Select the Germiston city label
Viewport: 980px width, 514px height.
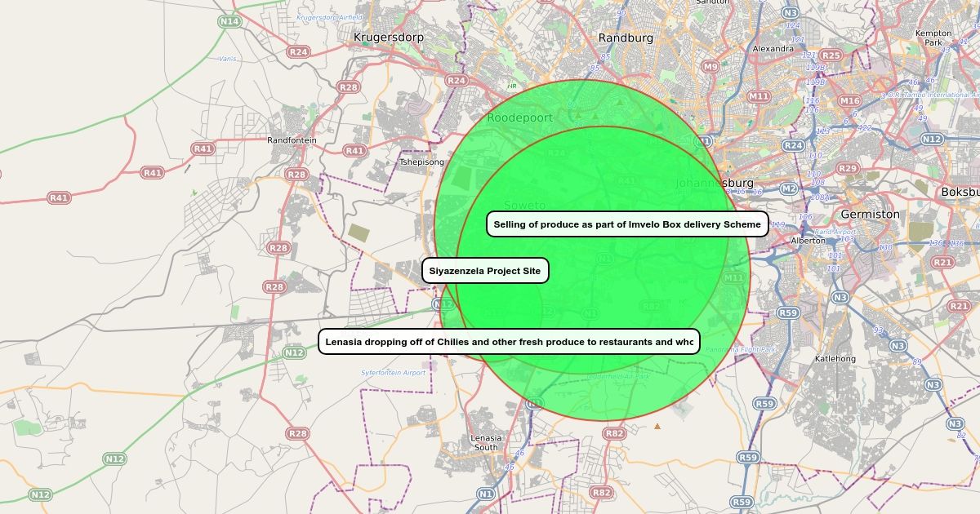pos(870,214)
